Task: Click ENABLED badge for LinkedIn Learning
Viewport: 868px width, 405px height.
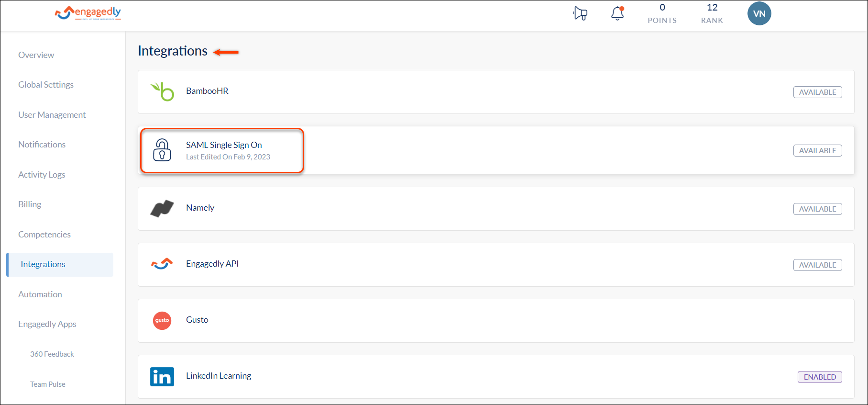Action: pyautogui.click(x=820, y=377)
